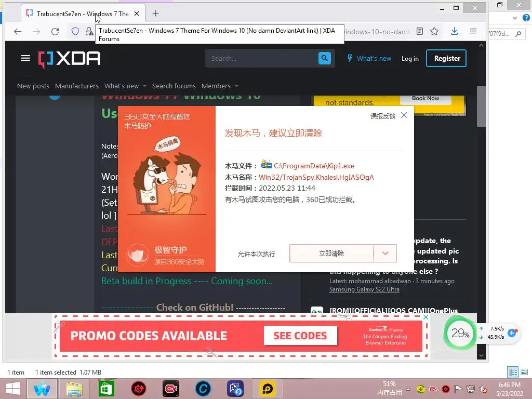Expand the 立即清除 dropdown arrow
The height and width of the screenshot is (399, 532).
[385, 254]
